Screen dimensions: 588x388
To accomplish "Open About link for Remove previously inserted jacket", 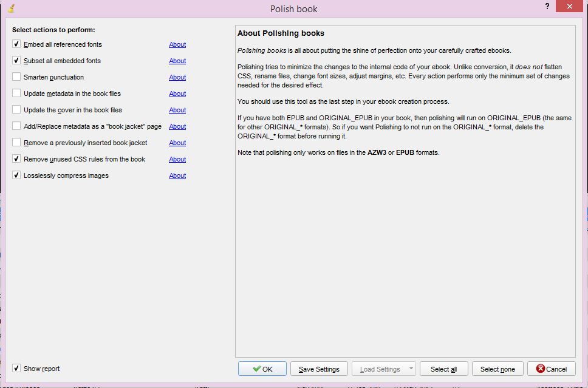I will pyautogui.click(x=177, y=143).
